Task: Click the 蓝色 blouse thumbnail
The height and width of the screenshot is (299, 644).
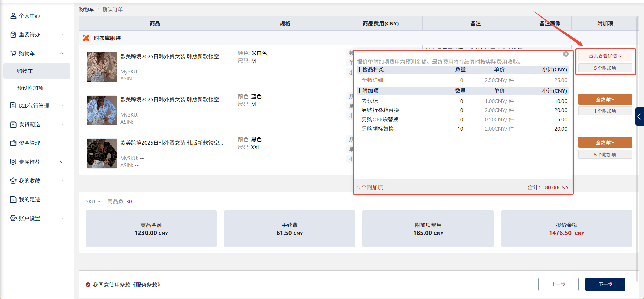Action: (101, 110)
